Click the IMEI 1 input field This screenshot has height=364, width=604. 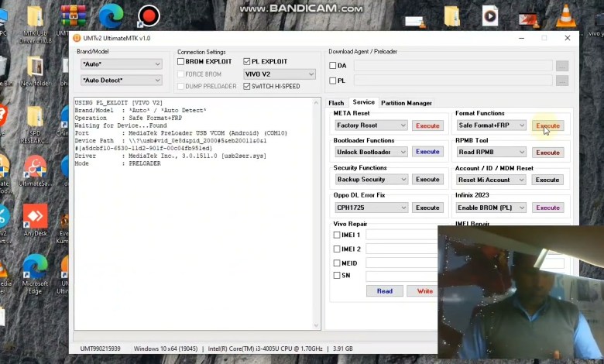pyautogui.click(x=402, y=235)
